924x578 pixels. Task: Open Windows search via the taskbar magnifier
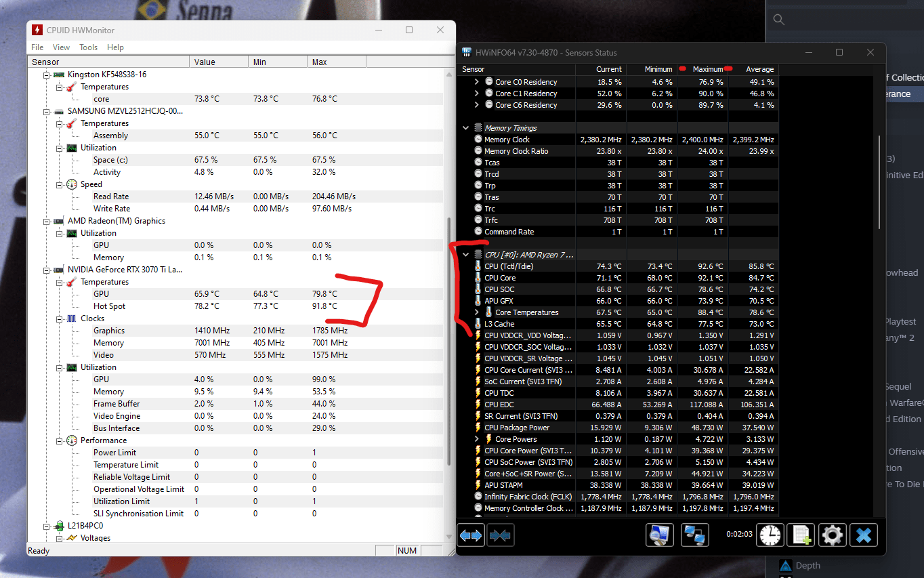(x=778, y=19)
